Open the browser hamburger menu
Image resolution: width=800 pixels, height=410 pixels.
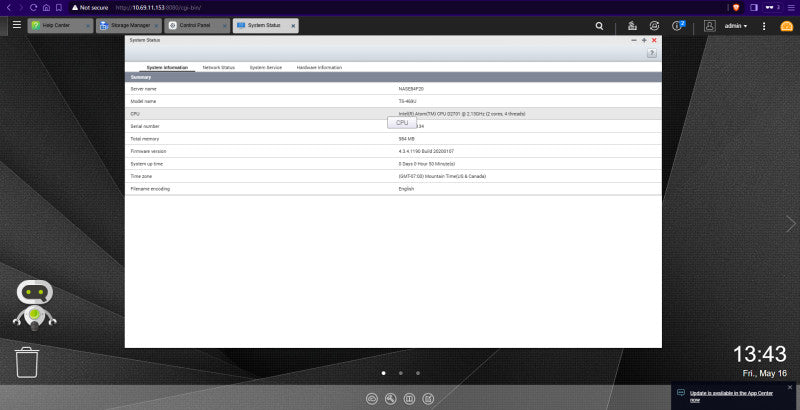coord(791,8)
